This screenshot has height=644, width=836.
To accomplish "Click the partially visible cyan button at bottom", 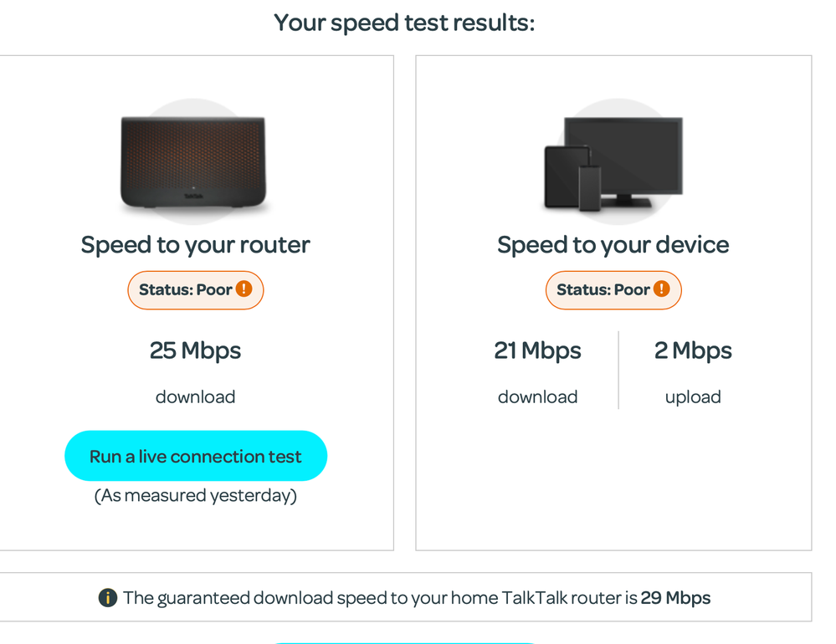I will pos(404,641).
